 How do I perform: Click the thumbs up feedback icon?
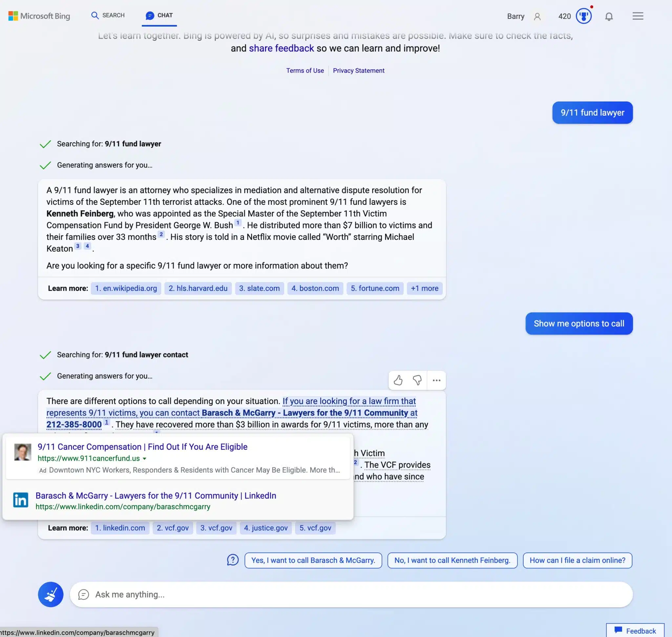[x=398, y=380]
